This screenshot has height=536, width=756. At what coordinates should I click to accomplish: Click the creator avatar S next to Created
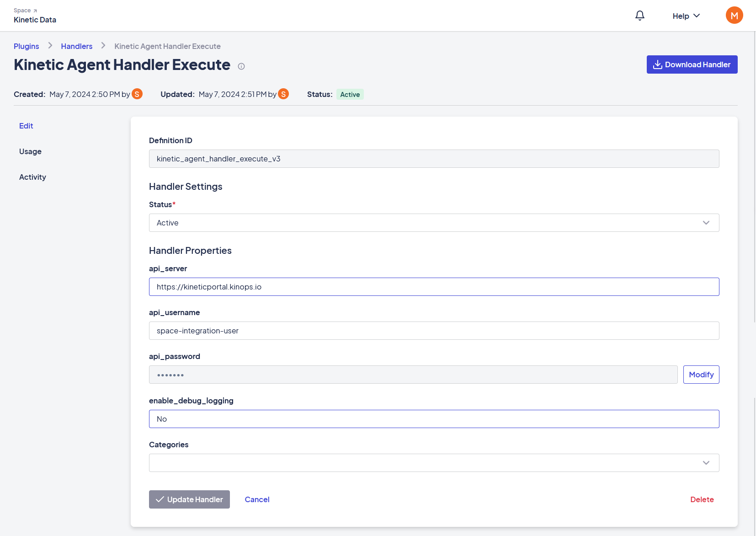(x=137, y=94)
